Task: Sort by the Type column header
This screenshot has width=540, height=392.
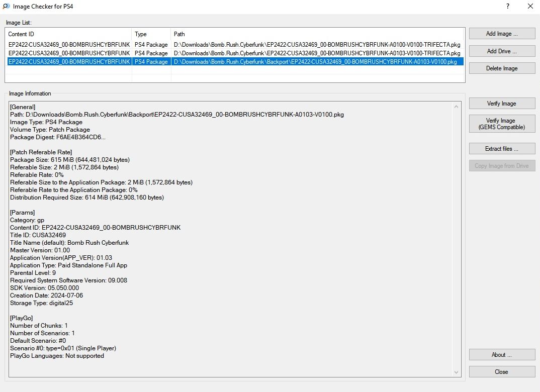Action: click(151, 34)
